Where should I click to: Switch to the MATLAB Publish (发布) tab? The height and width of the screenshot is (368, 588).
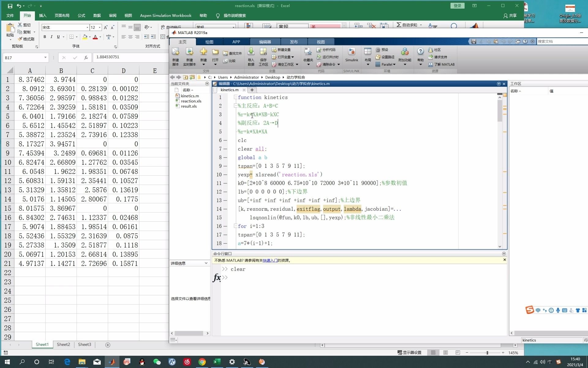[x=294, y=42]
